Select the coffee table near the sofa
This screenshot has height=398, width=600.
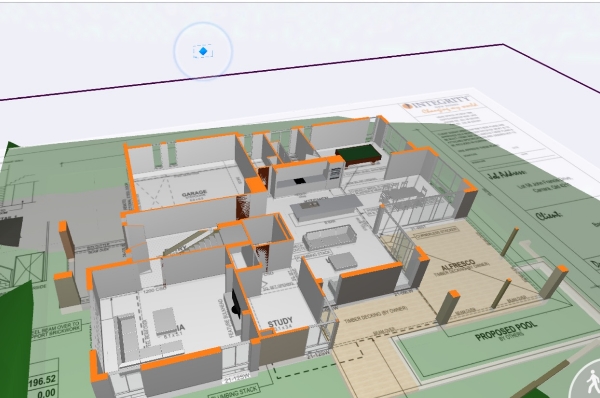point(343,261)
